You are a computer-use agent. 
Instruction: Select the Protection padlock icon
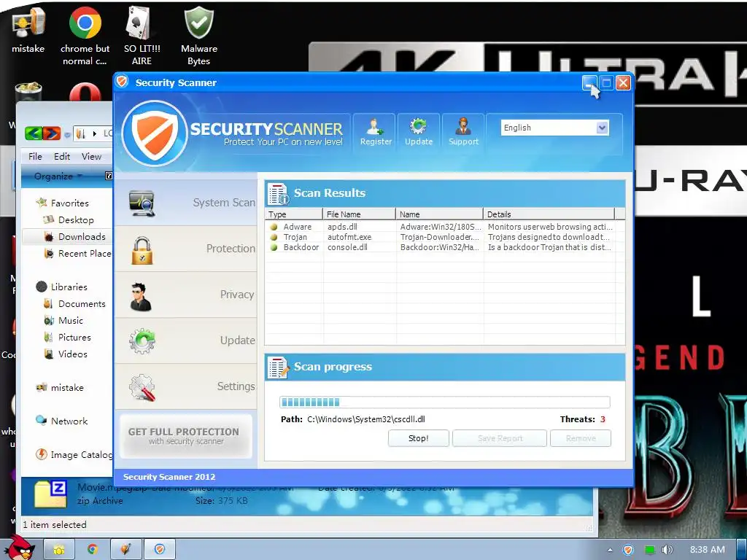click(142, 251)
